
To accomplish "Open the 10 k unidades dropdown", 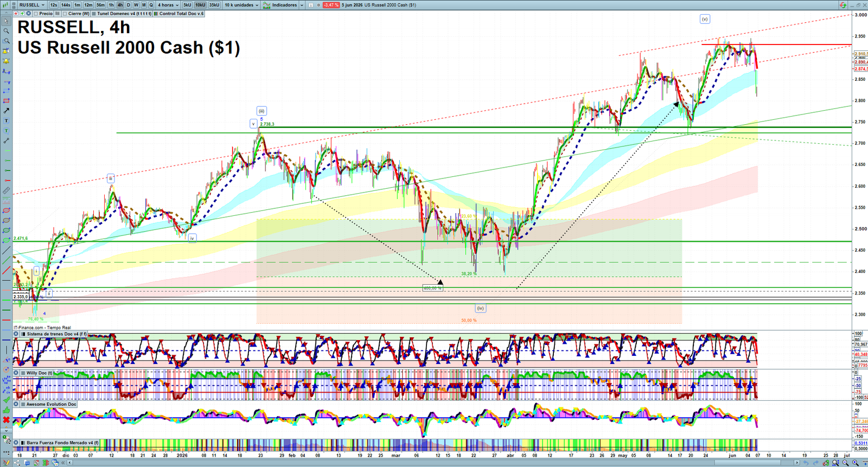I will (241, 5).
